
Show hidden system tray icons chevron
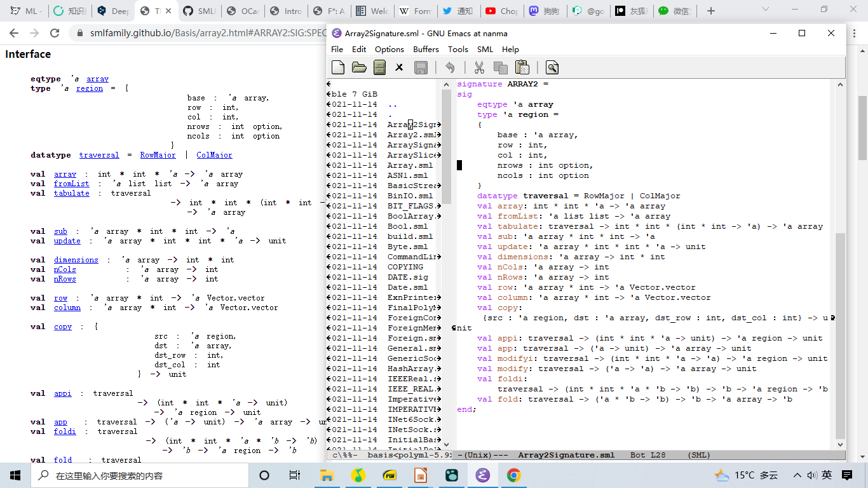(797, 475)
